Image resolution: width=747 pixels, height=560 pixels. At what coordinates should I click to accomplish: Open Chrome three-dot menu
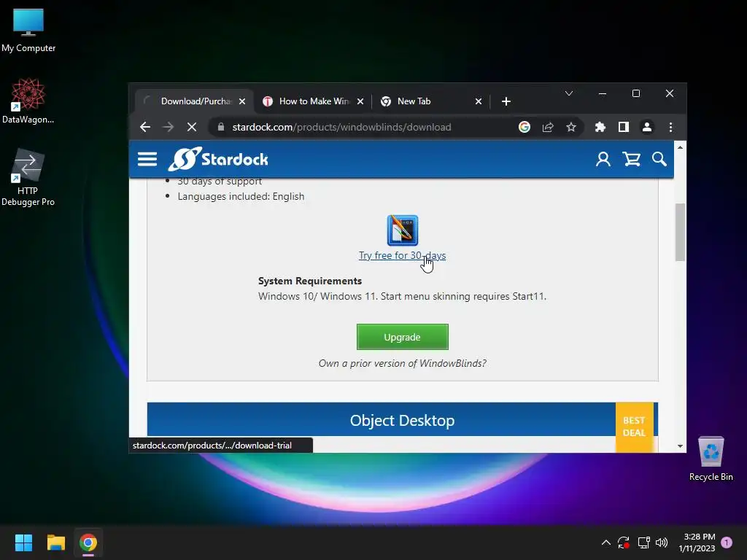coord(670,127)
